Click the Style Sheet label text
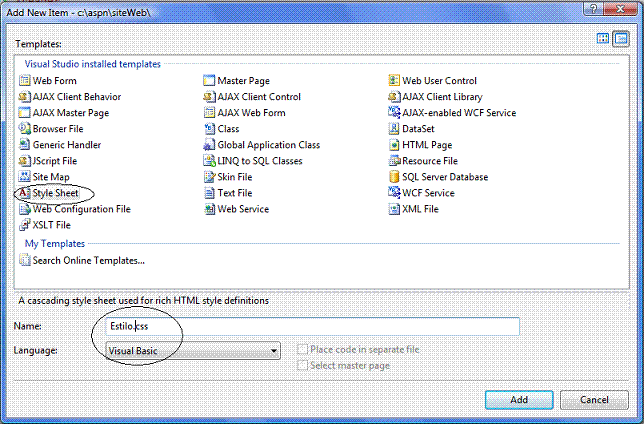The width and height of the screenshot is (644, 424). click(x=55, y=193)
